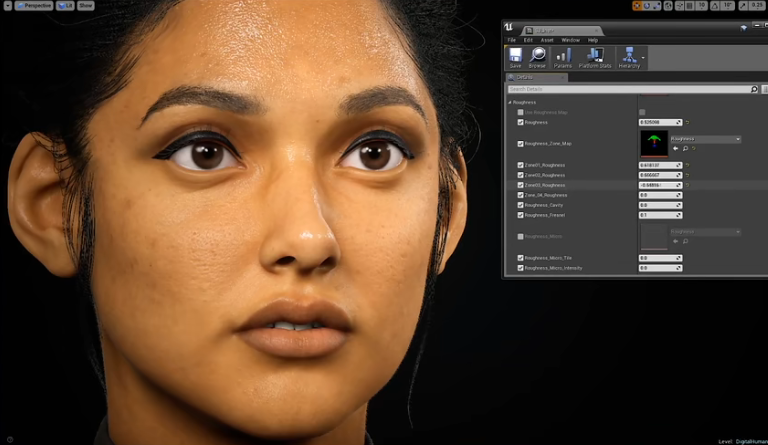Use selected asset arrow for Roughness_Zone_Map

pyautogui.click(x=675, y=148)
